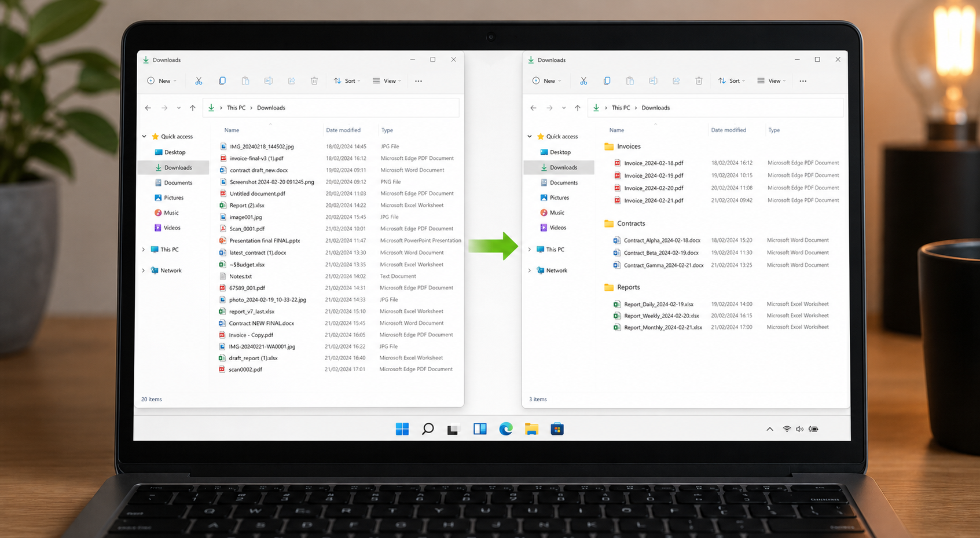The image size is (980, 538).
Task: Open Widgets panel icon on taskbar
Action: (x=480, y=429)
